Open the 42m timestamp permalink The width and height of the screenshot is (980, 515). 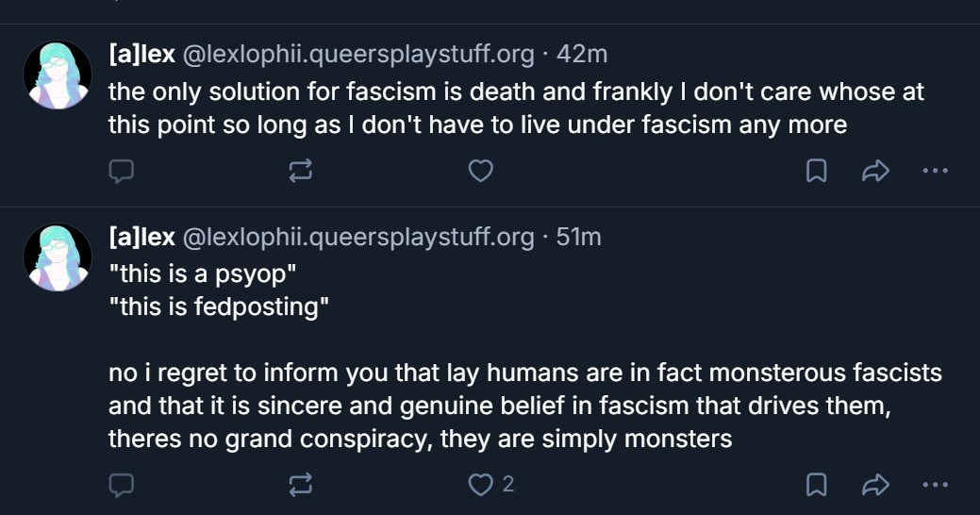pos(582,55)
